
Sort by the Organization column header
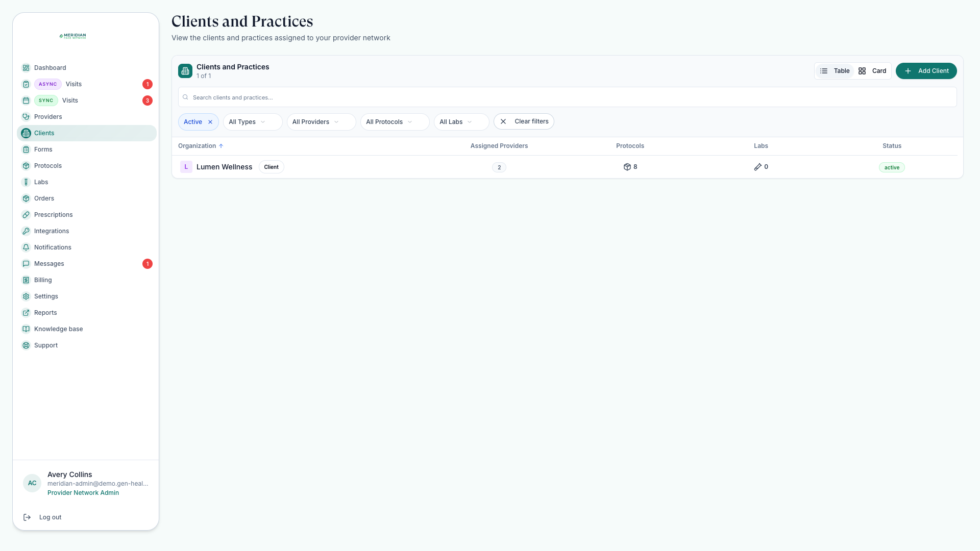(x=201, y=146)
